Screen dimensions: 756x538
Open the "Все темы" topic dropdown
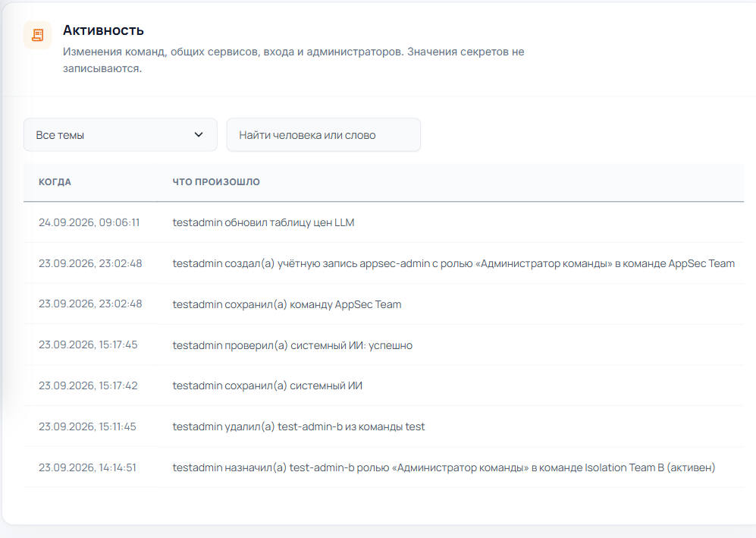click(x=120, y=134)
